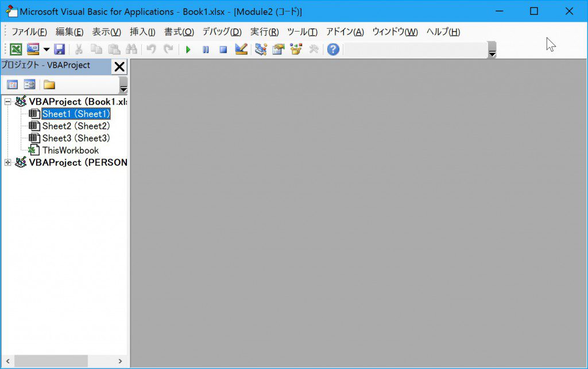
Task: Run macro with the green play icon
Action: pos(188,49)
